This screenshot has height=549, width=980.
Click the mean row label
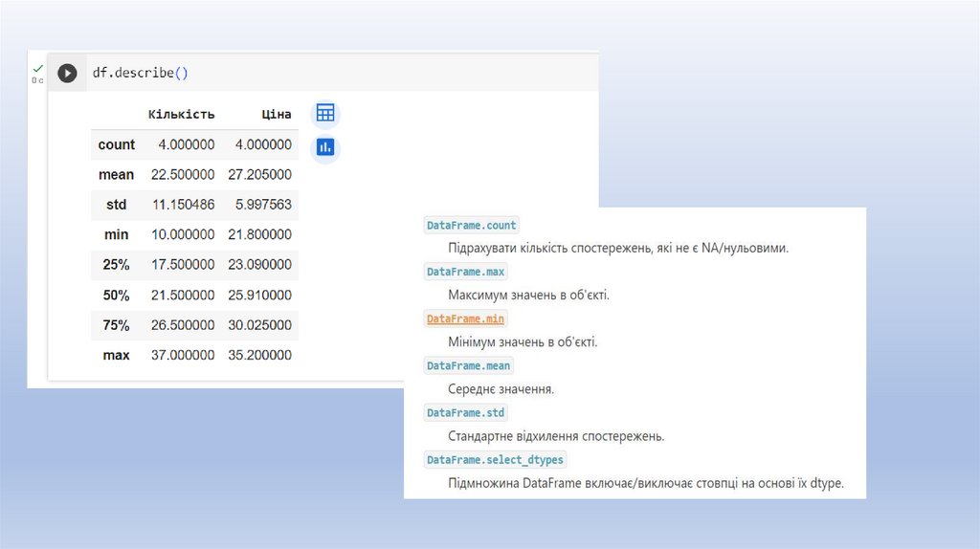point(116,175)
